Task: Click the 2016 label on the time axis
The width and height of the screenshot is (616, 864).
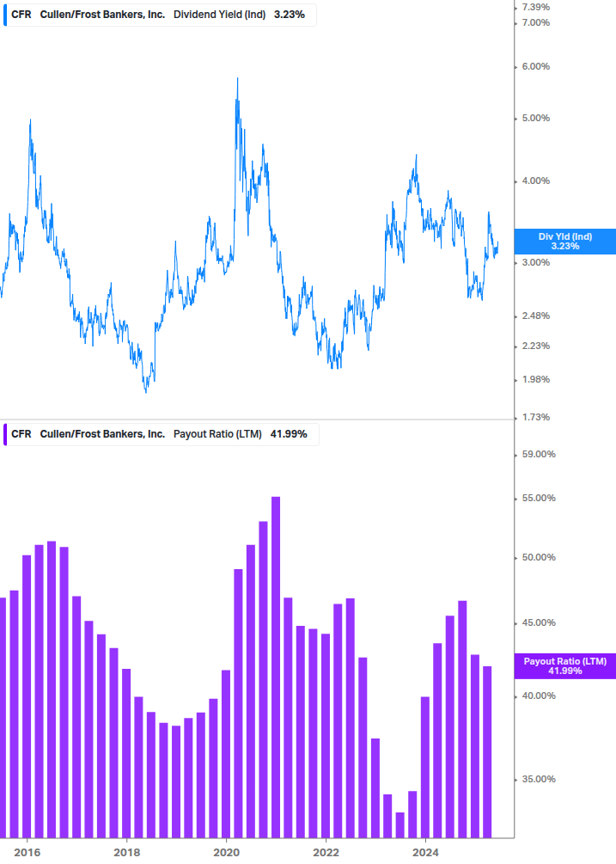Action: pyautogui.click(x=27, y=853)
